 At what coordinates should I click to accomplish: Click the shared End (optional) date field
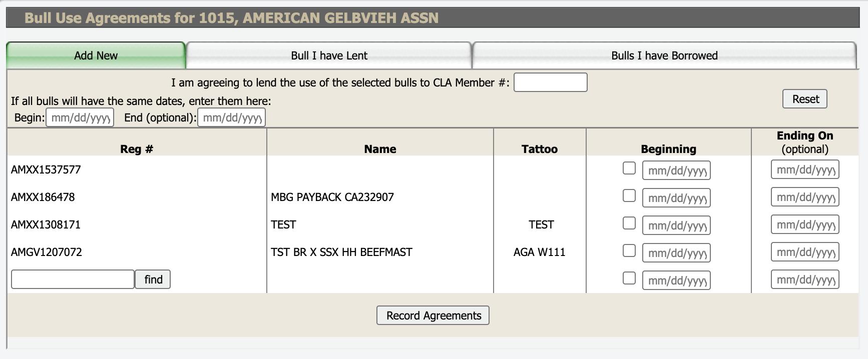(x=231, y=117)
